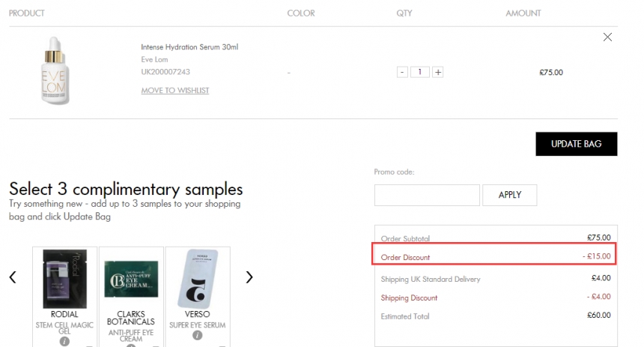Remove the serum with the X icon

point(607,37)
